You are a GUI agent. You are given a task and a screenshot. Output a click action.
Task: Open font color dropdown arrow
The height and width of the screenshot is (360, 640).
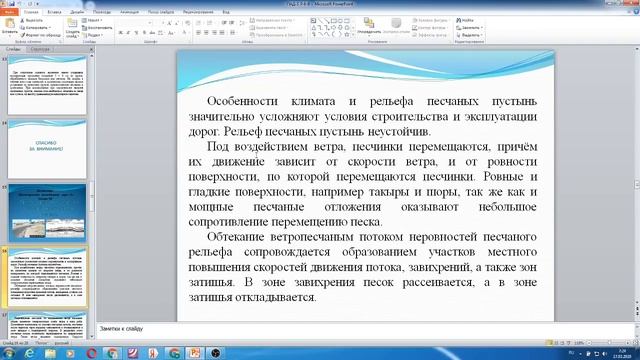[x=190, y=33]
